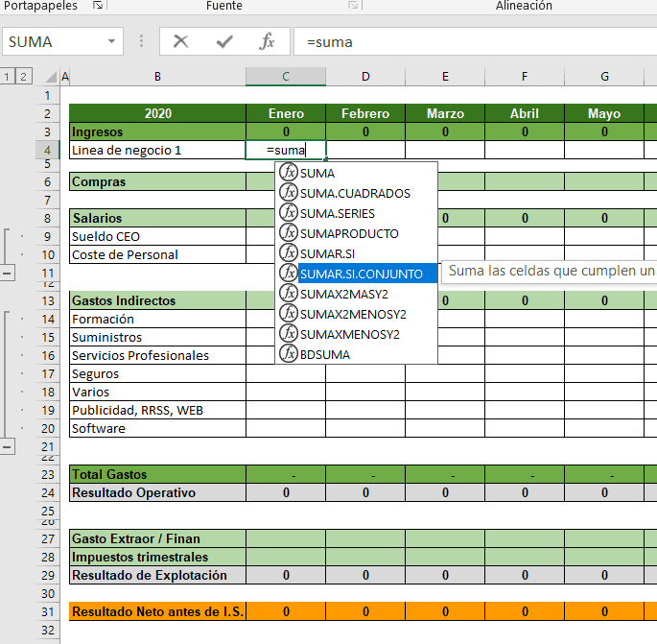Collapse the Salarios group at row 11
The width and height of the screenshot is (657, 644).
[x=7, y=274]
